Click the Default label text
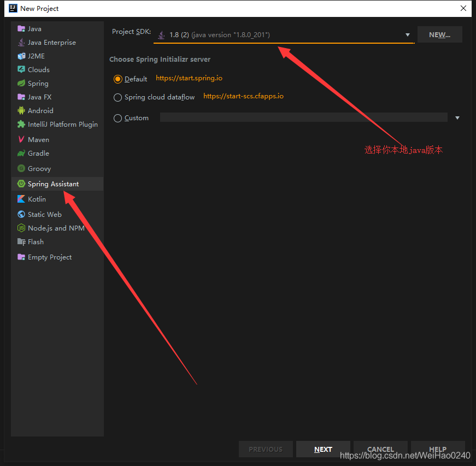Screen dimensions: 476x466 136,79
